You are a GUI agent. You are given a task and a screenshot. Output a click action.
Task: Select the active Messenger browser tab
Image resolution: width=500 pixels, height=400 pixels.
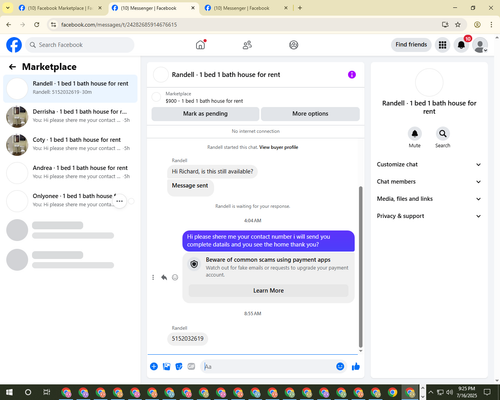point(153,8)
